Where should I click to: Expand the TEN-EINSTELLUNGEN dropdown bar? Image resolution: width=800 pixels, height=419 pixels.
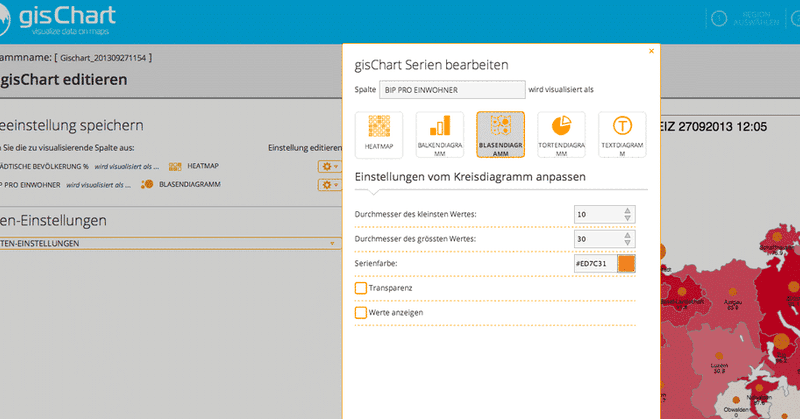click(169, 243)
